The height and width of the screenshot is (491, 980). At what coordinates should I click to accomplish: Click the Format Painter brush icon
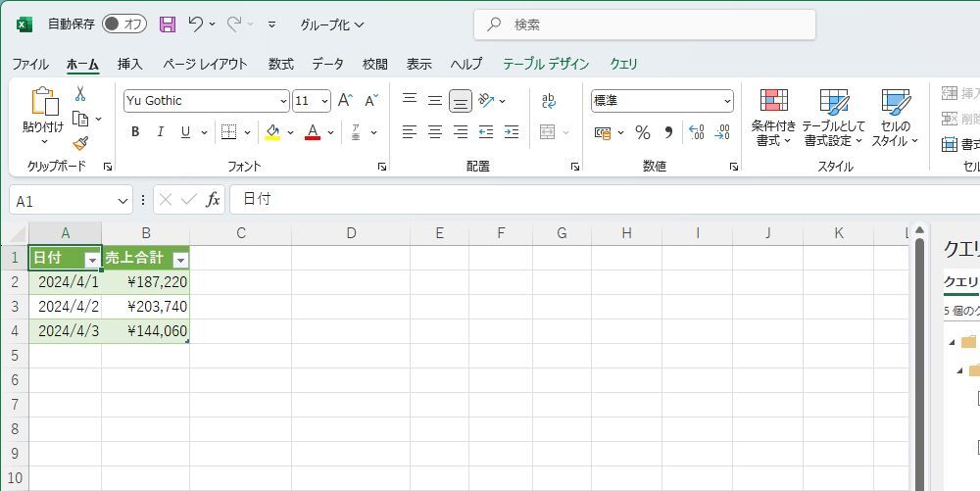[x=80, y=143]
